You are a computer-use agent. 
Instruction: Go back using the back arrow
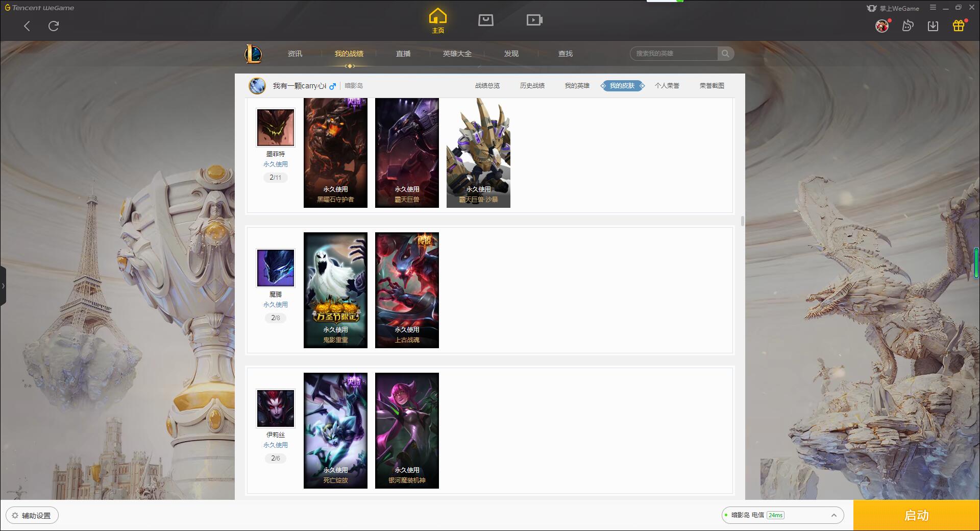(27, 26)
